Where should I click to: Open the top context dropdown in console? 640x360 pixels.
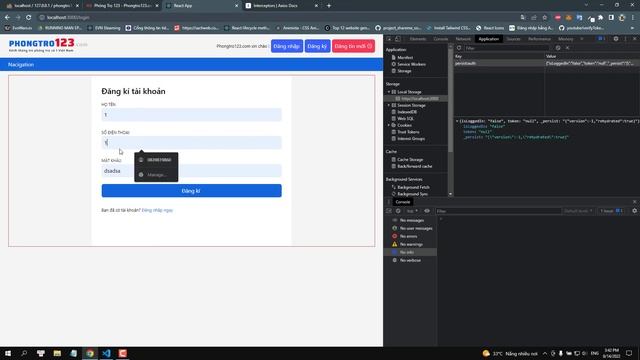[412, 211]
